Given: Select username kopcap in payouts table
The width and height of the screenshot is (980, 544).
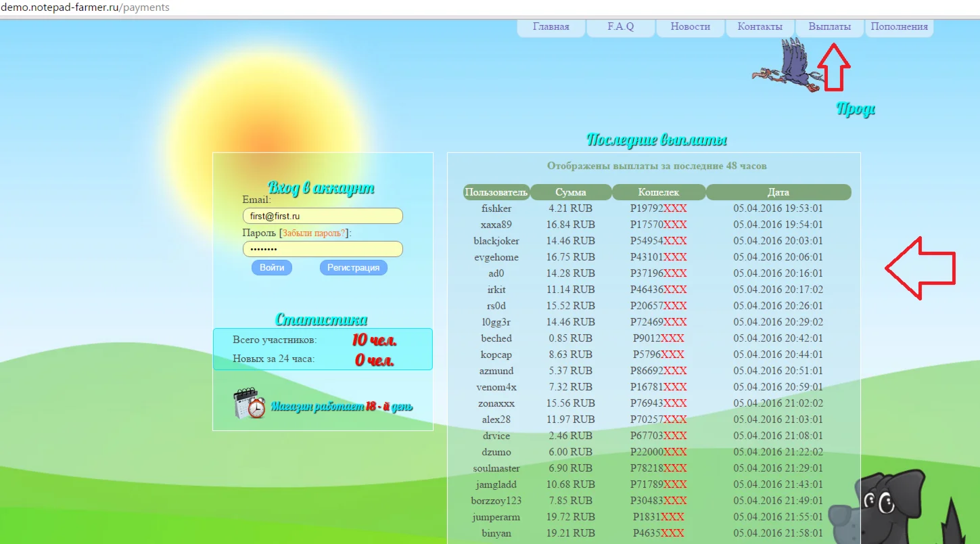Looking at the screenshot, I should tap(496, 355).
